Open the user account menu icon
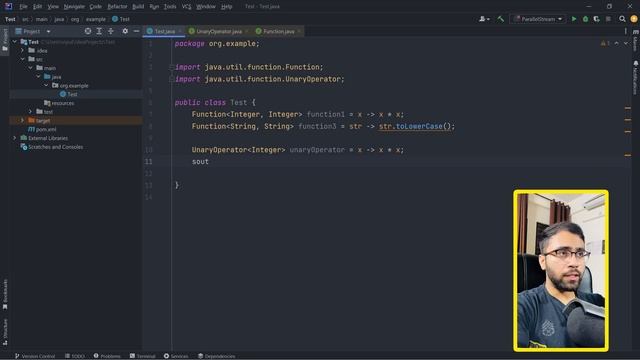 click(x=484, y=19)
